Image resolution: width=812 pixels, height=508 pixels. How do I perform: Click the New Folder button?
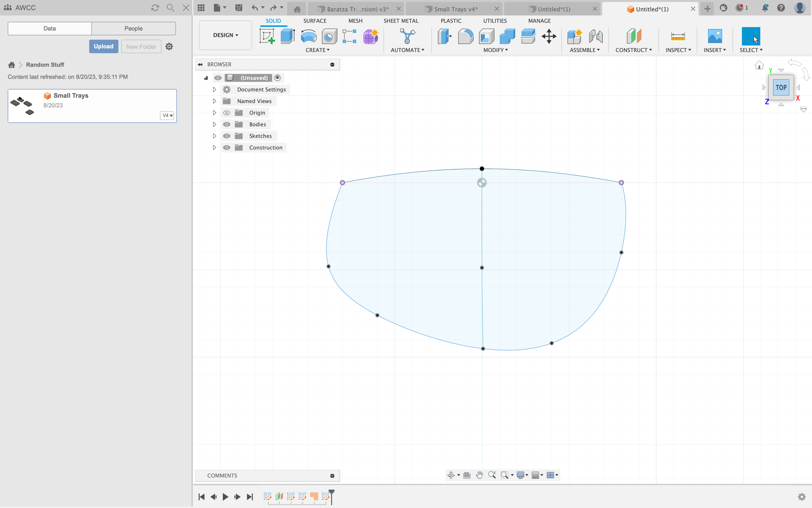[x=141, y=47]
